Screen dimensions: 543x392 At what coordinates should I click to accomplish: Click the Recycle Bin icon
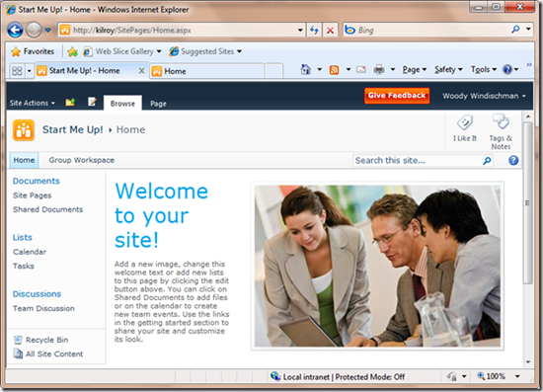(18, 340)
